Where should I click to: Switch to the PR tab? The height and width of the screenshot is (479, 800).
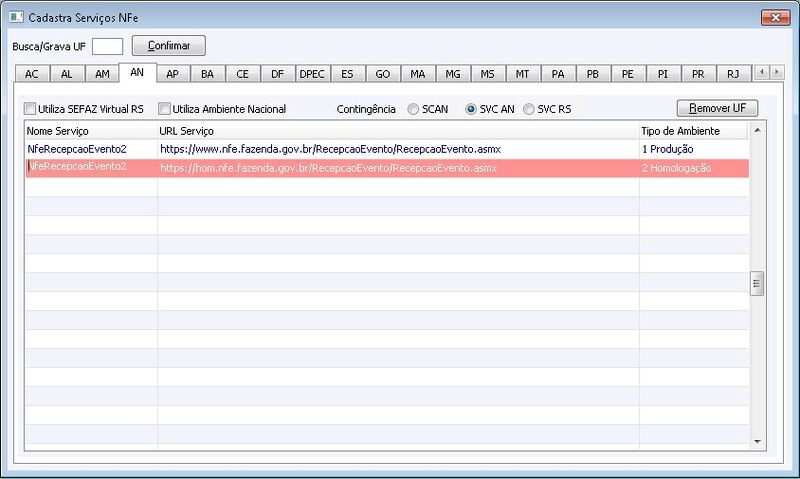point(698,74)
